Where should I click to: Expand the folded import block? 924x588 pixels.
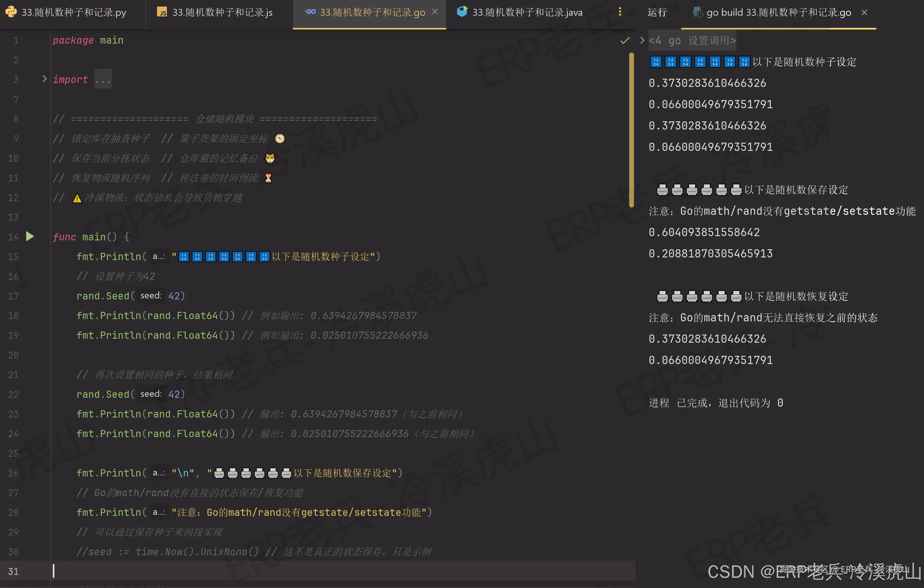tap(45, 79)
